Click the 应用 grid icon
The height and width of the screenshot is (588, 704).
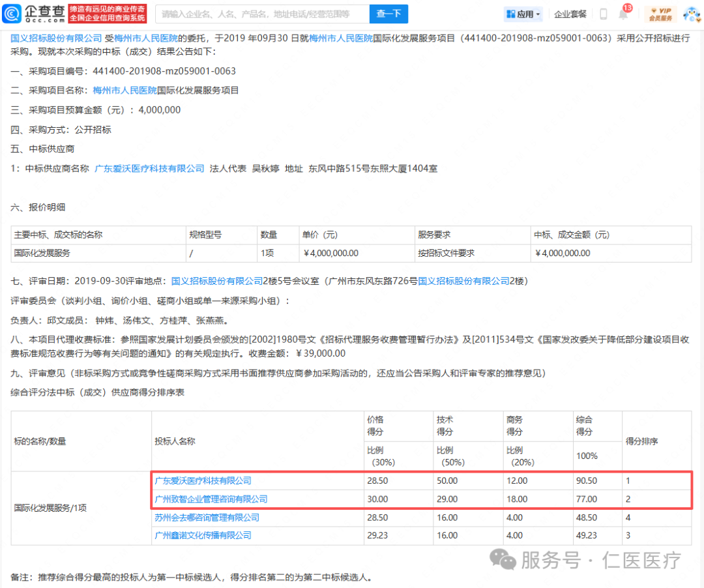(x=510, y=14)
